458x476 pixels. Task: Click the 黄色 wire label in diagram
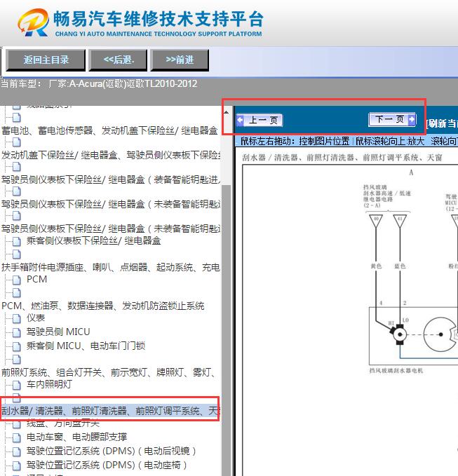pos(376,266)
